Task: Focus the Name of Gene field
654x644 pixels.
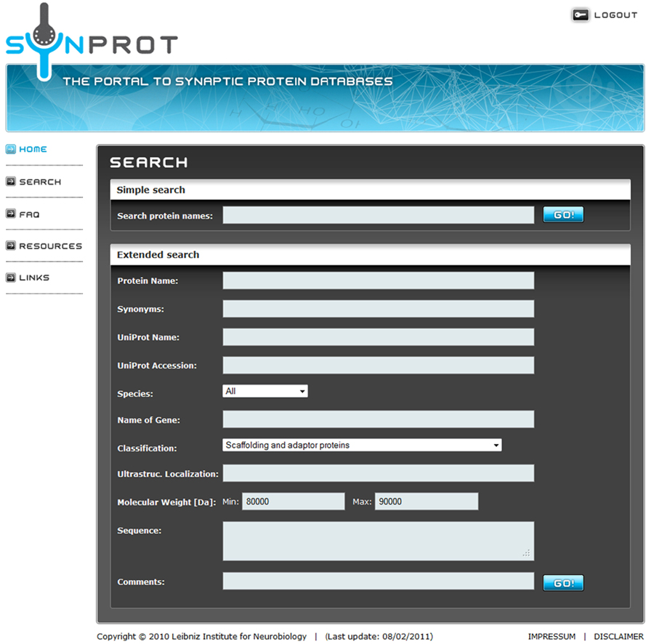Action: (379, 419)
